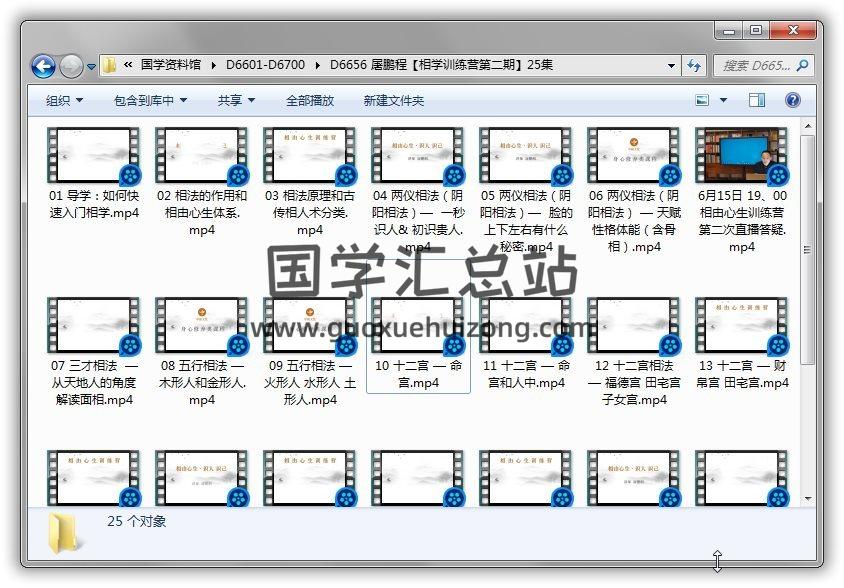This screenshot has height=588, width=844.
Task: Click the Back navigation arrow
Action: click(x=43, y=66)
